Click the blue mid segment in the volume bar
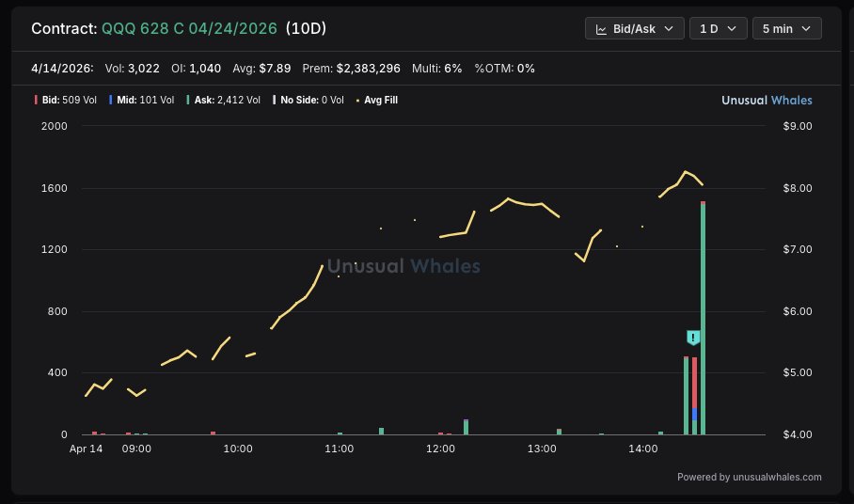This screenshot has width=854, height=504. tap(694, 414)
